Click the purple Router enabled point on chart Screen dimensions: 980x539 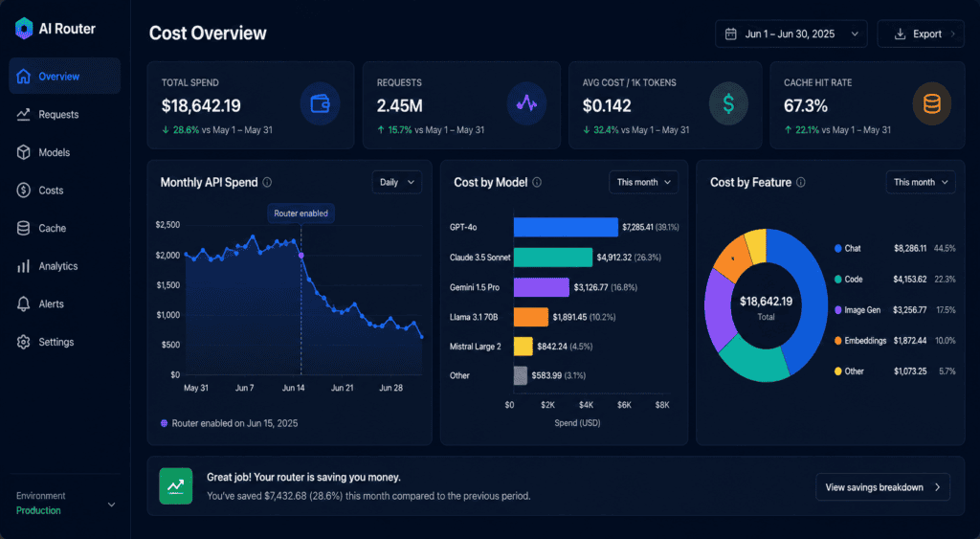[301, 255]
